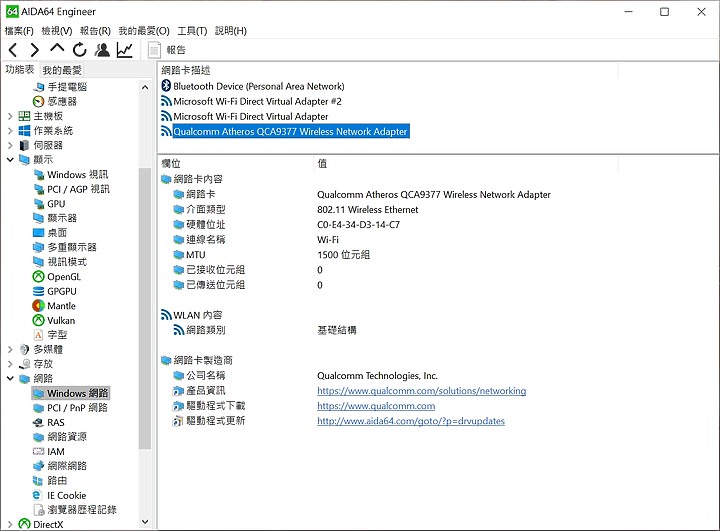Open the qualcomm.com/solutions/networking link
Screen dimensions: 720x531
point(422,391)
